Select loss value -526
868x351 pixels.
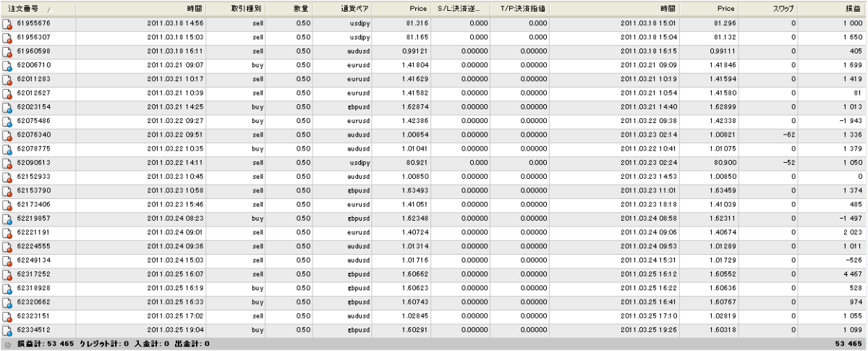855,260
